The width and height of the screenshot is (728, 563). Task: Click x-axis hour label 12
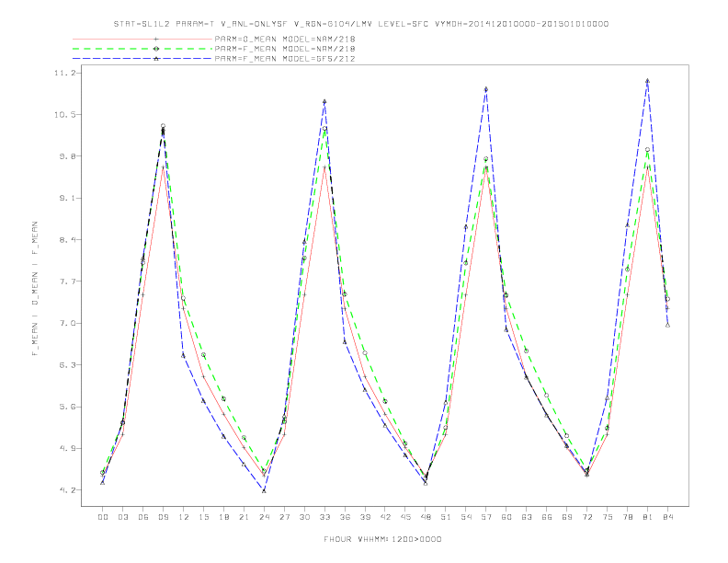click(184, 517)
